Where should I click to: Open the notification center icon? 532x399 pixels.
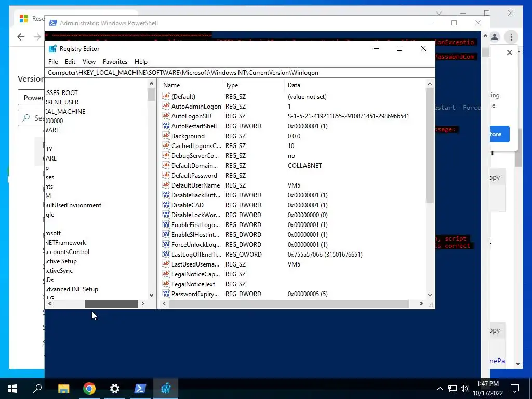(x=515, y=389)
